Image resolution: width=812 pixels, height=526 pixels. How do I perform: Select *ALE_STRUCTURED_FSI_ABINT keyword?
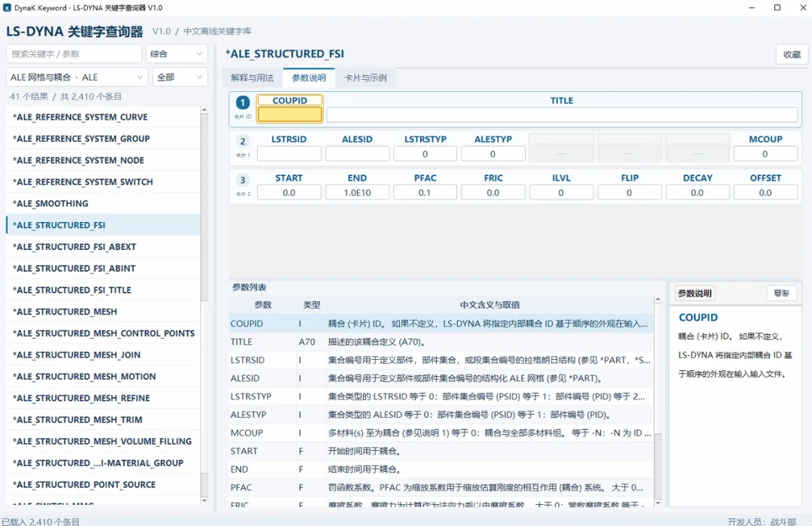[103, 269]
